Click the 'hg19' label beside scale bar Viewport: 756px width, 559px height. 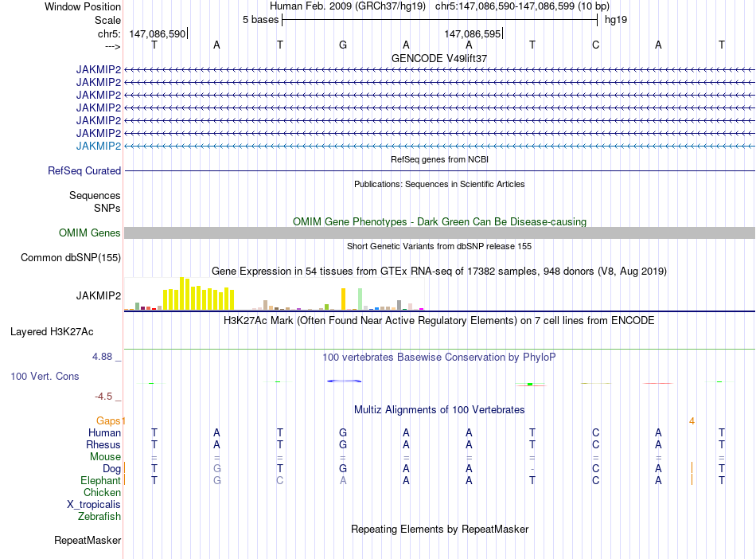point(616,20)
